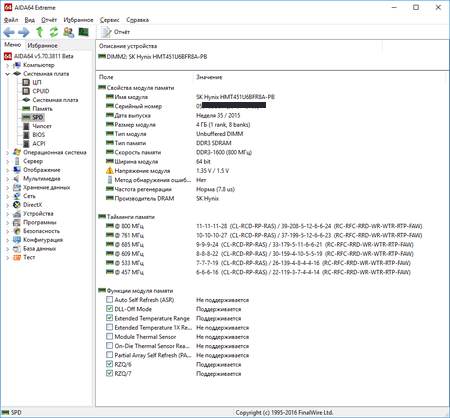Viewport: 450px width, 418px height.
Task: Open the Вид menu
Action: tap(29, 20)
